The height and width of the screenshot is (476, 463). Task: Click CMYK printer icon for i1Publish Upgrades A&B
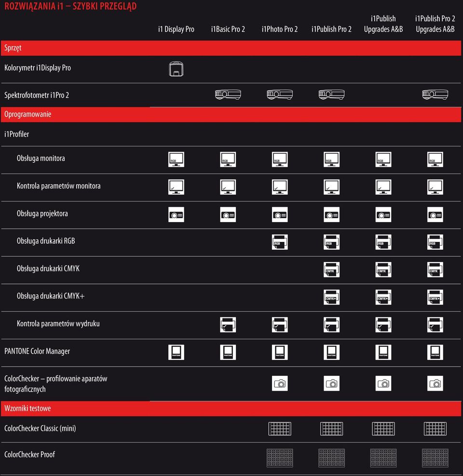pos(383,270)
